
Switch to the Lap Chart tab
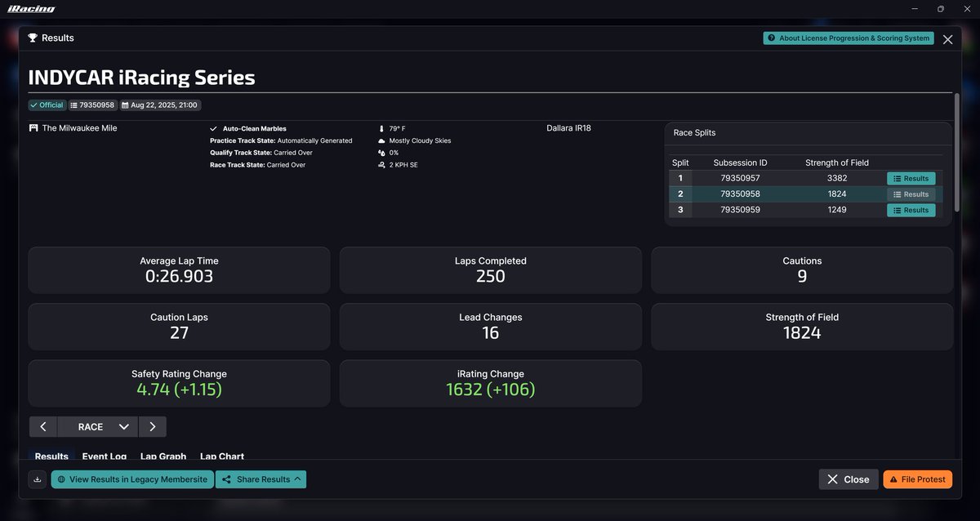click(x=222, y=456)
